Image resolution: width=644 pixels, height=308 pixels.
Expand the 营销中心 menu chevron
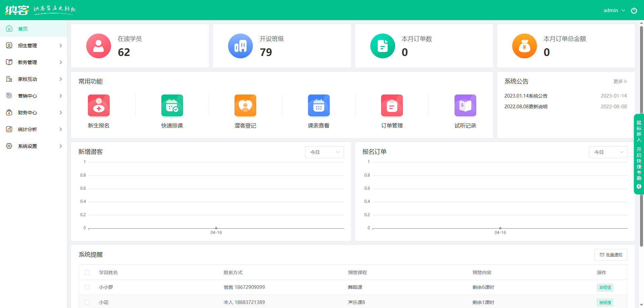61,96
